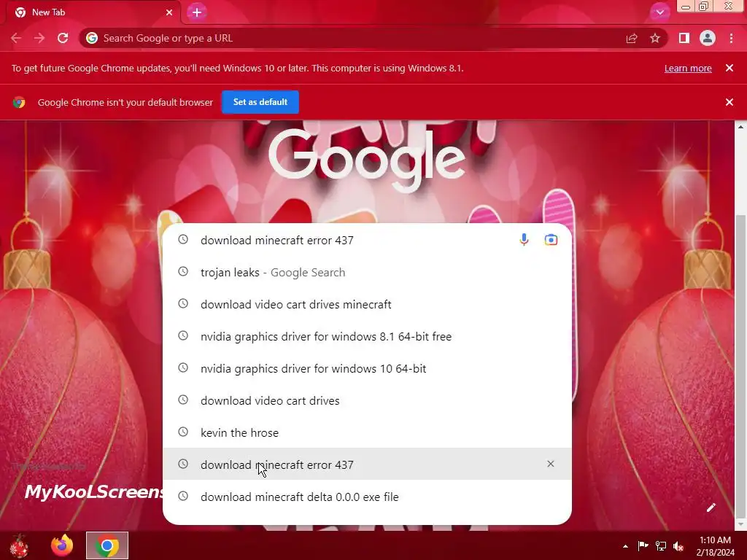Click clock icon beside kevin the hrose

183,432
